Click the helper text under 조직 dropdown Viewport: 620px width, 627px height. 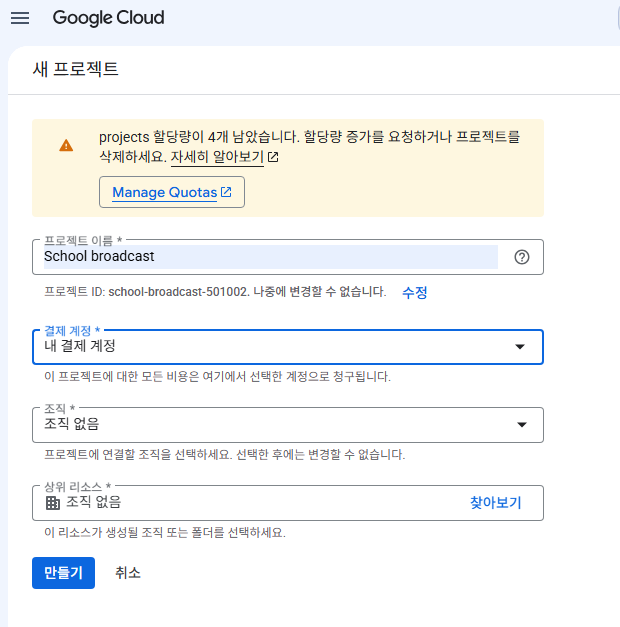[x=224, y=455]
